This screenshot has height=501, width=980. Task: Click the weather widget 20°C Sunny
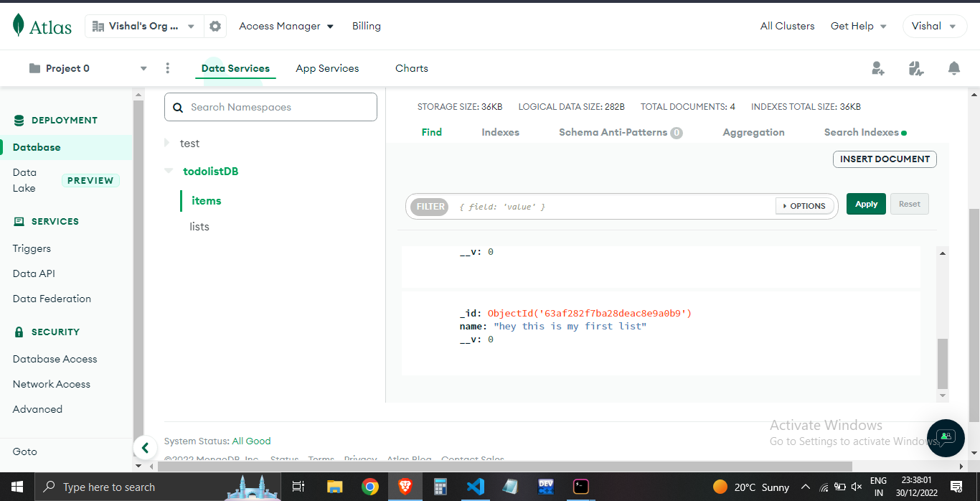(751, 487)
